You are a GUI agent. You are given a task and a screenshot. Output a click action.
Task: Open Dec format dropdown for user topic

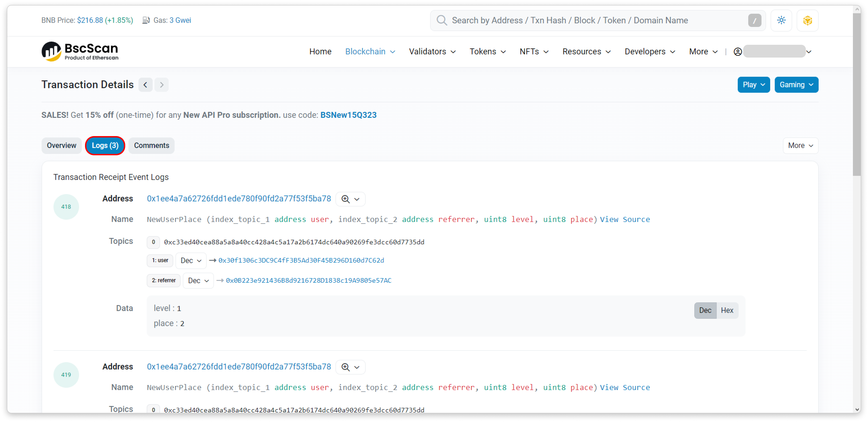[x=191, y=261]
